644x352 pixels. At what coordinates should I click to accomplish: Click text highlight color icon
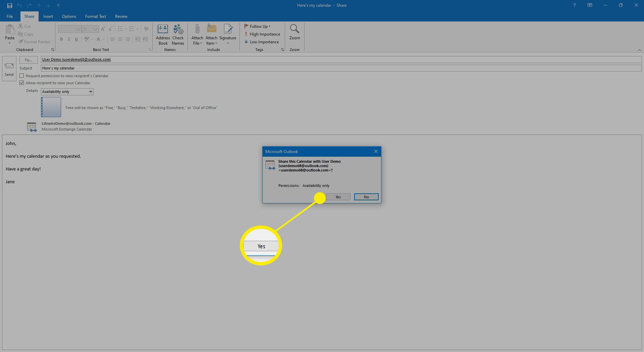pyautogui.click(x=87, y=39)
